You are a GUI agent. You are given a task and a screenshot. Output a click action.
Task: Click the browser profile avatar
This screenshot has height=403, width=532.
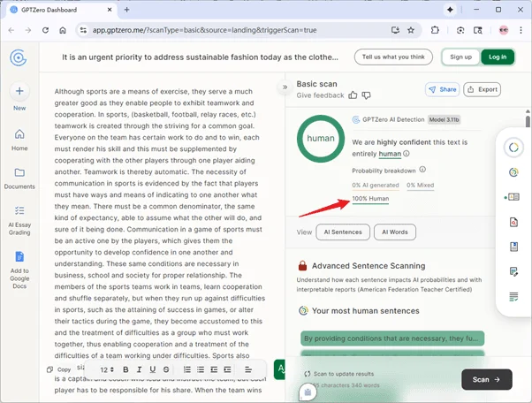coord(504,30)
